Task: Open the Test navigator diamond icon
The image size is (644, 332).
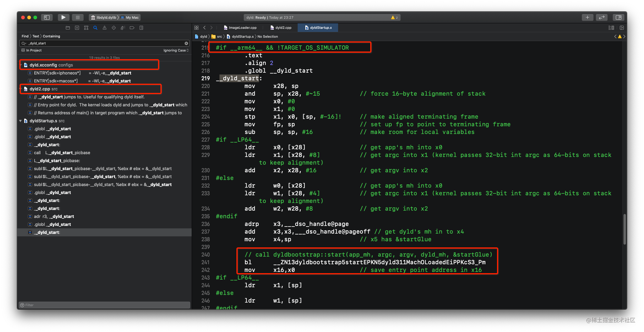Action: tap(114, 28)
